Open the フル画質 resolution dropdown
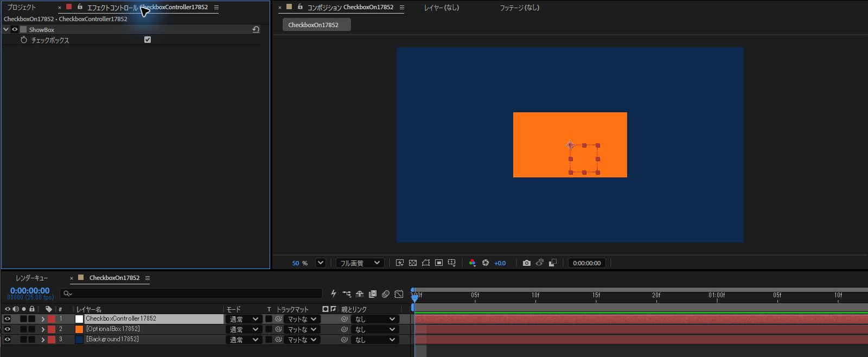This screenshot has height=357, width=868. click(x=360, y=263)
